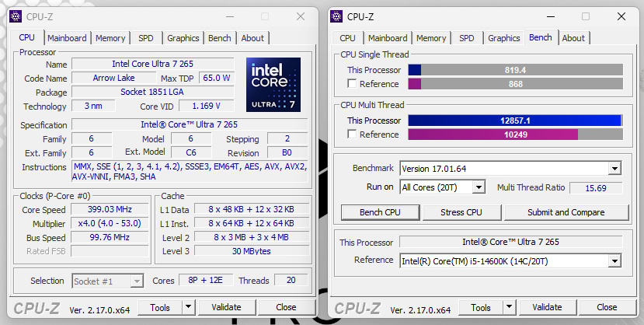Click Close button in right CPU-Z window
644x325 pixels.
click(607, 307)
